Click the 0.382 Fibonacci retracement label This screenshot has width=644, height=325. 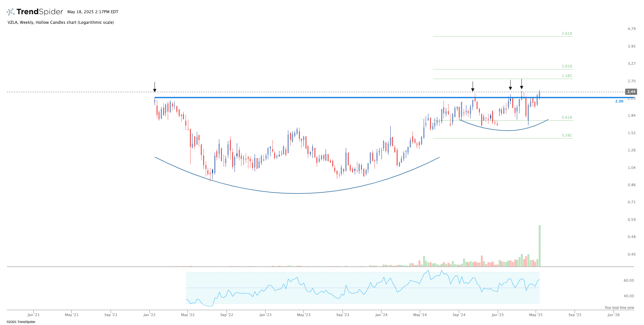tap(567, 136)
